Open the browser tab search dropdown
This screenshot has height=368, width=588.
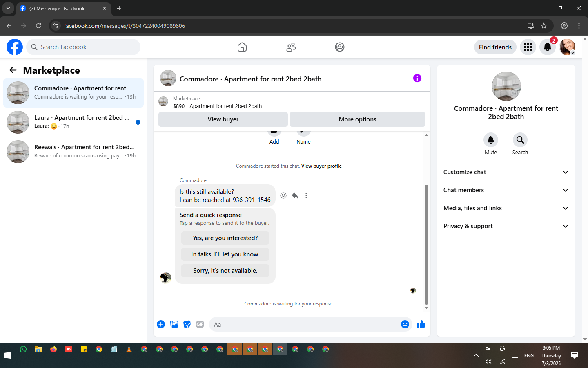[8, 8]
